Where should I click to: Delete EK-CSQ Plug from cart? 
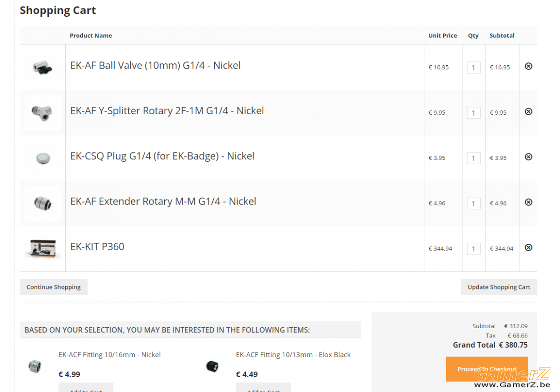click(528, 157)
